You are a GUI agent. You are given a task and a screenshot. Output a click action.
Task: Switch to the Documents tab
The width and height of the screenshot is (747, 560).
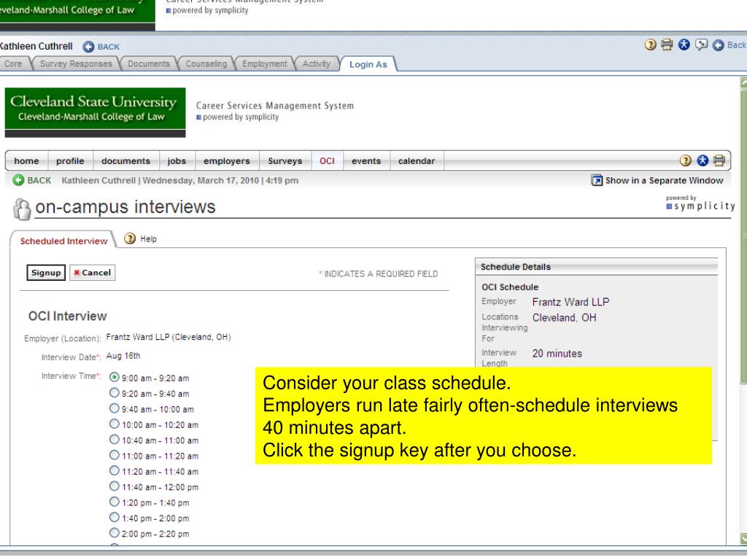(149, 64)
